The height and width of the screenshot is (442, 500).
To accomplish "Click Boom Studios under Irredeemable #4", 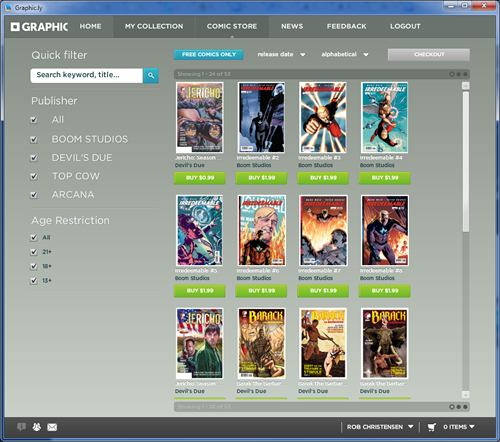I will (377, 165).
